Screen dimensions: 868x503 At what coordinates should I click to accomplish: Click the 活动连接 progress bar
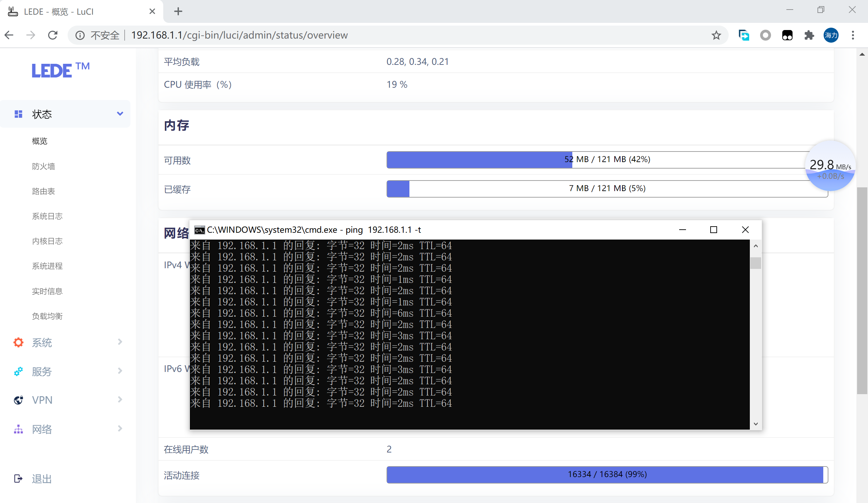(x=607, y=474)
